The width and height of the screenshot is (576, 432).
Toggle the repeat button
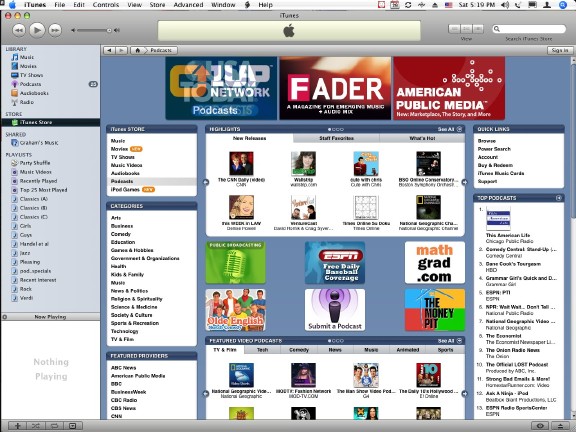click(54, 426)
